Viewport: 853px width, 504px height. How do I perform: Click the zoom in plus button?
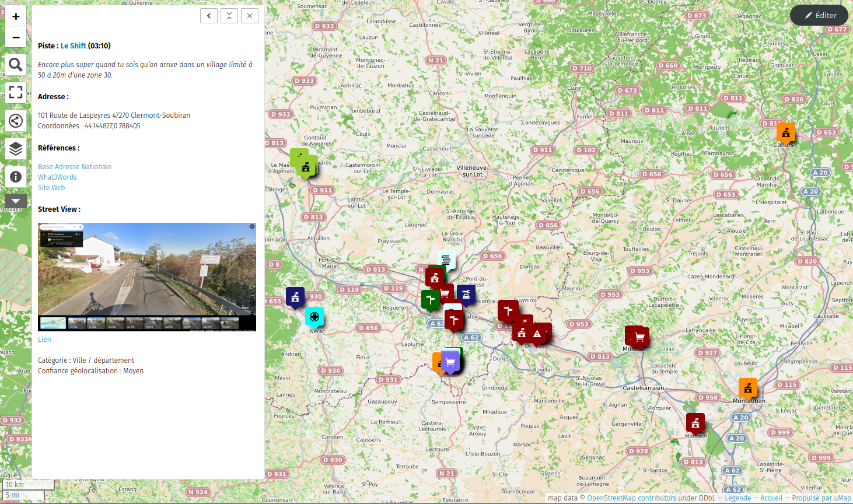coord(16,16)
